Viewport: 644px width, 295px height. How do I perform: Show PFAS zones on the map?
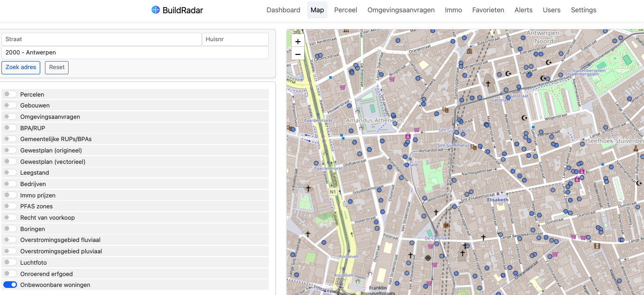10,206
